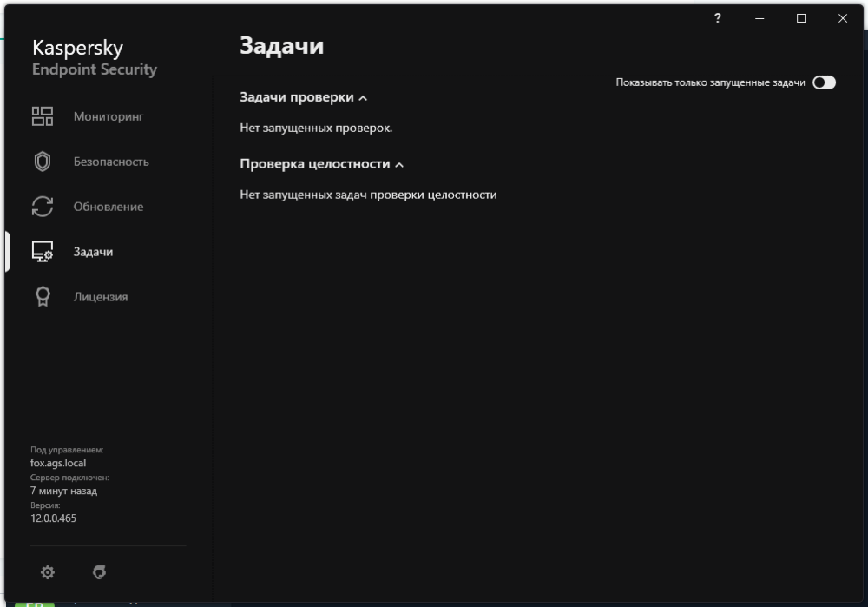Click the 7 минут назад status

click(x=63, y=491)
